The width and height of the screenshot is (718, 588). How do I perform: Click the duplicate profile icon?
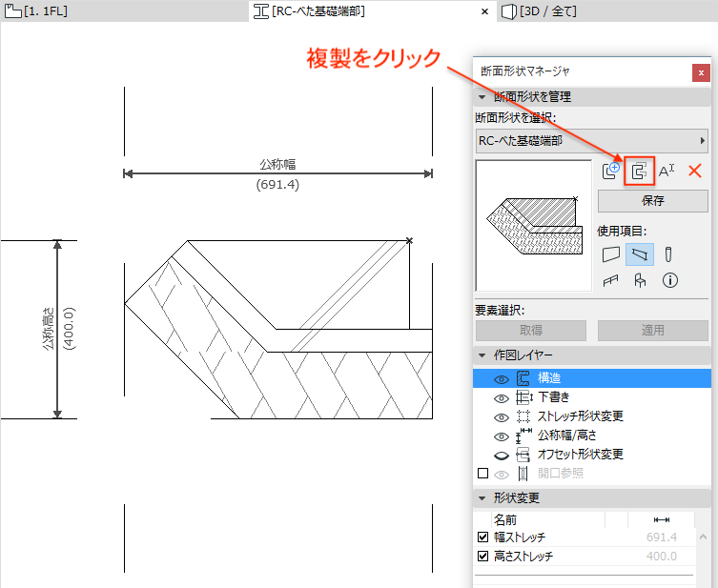[639, 172]
